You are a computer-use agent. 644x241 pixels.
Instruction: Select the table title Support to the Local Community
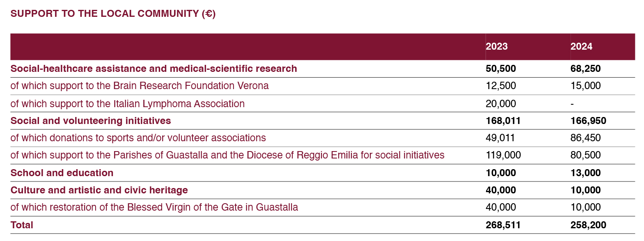(113, 14)
